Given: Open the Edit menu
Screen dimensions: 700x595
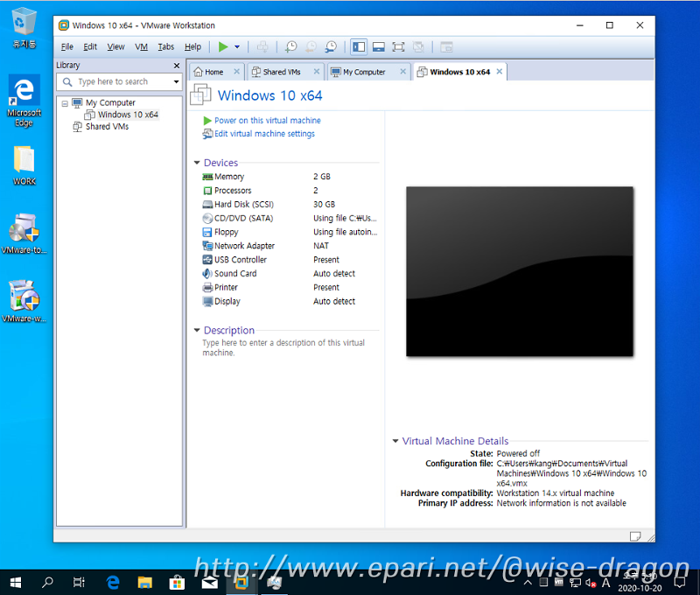Looking at the screenshot, I should [90, 47].
